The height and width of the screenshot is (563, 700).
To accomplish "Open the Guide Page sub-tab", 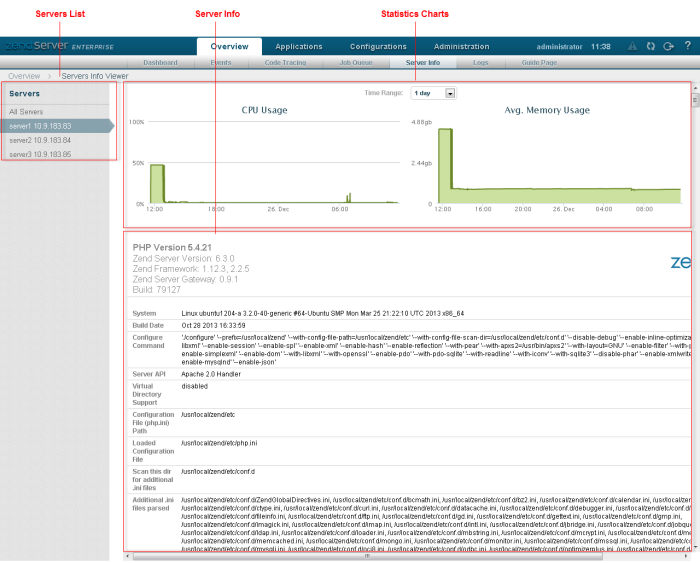I will [539, 62].
